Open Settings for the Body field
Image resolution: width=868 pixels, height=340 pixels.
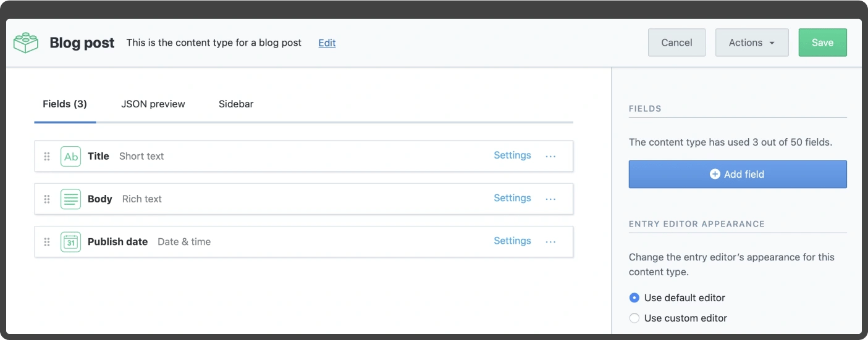512,198
